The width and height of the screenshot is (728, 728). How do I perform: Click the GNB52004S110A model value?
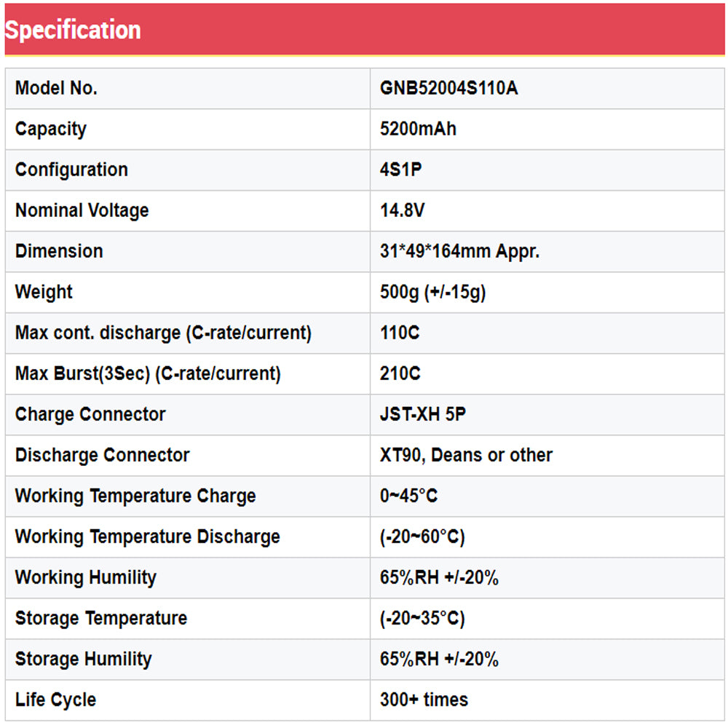tap(448, 89)
